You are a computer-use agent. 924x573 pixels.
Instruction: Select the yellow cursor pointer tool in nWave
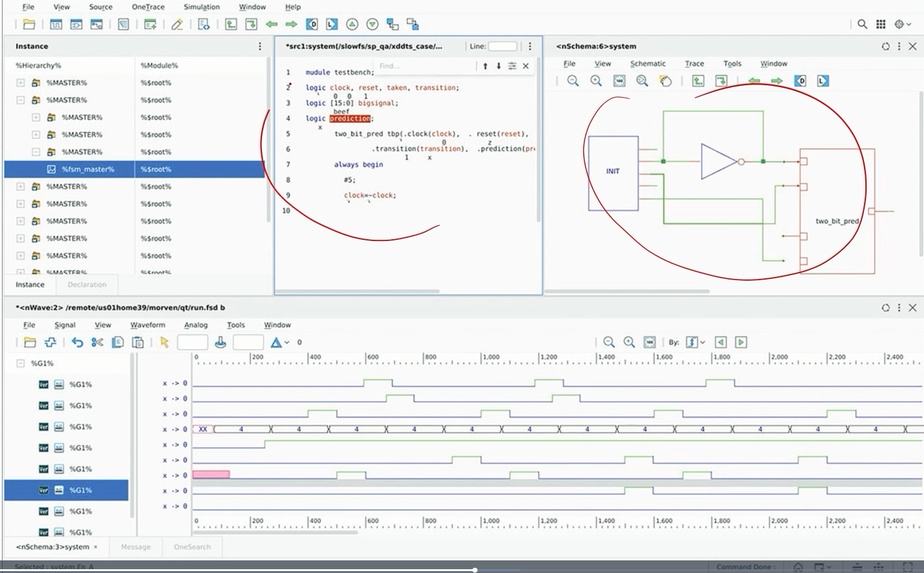[165, 342]
